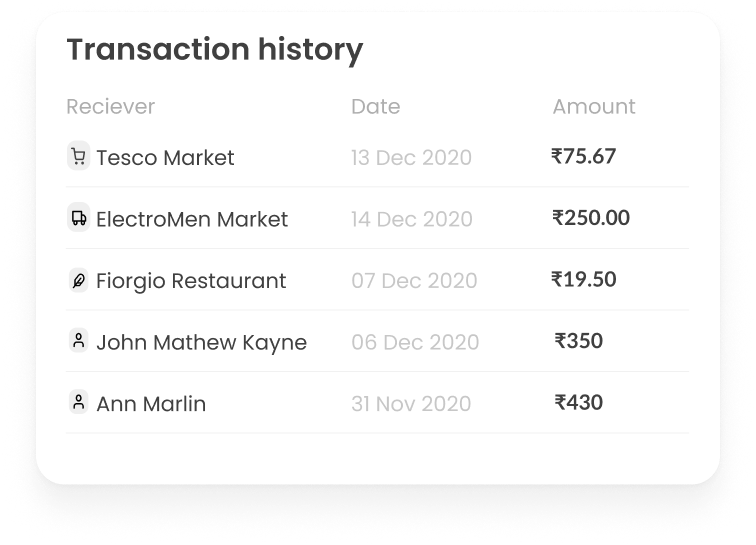This screenshot has width=756, height=545.
Task: Click the ₹75.67 amount
Action: (584, 156)
